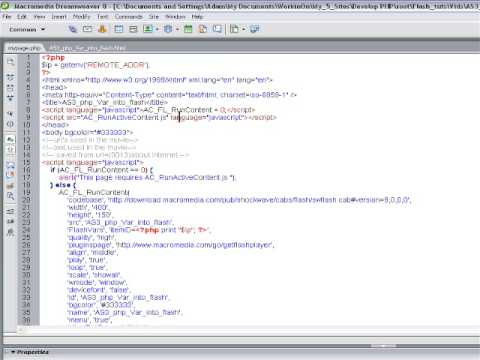Viewport: 480px width, 360px height.
Task: Open the Commands menu
Action: [128, 17]
